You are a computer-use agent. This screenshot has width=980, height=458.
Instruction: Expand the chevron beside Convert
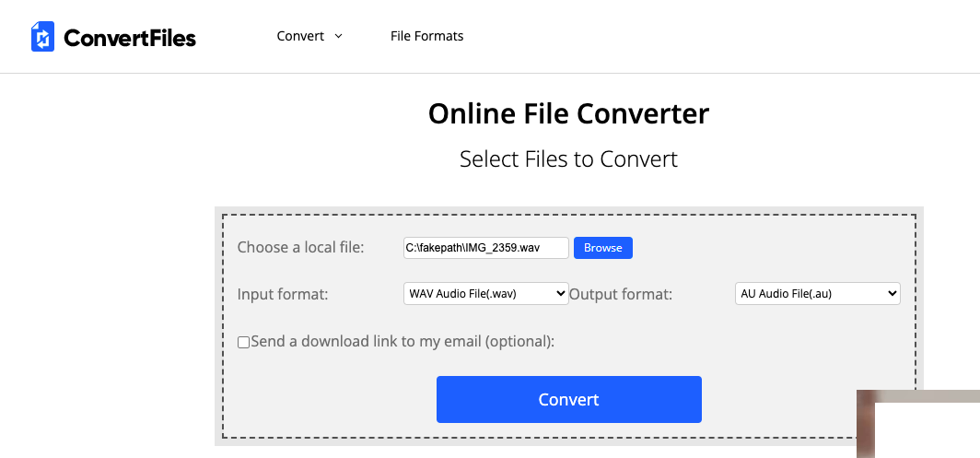coord(338,36)
